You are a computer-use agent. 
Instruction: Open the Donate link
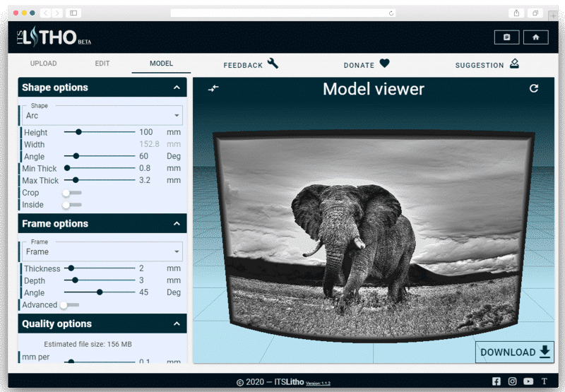(x=367, y=64)
